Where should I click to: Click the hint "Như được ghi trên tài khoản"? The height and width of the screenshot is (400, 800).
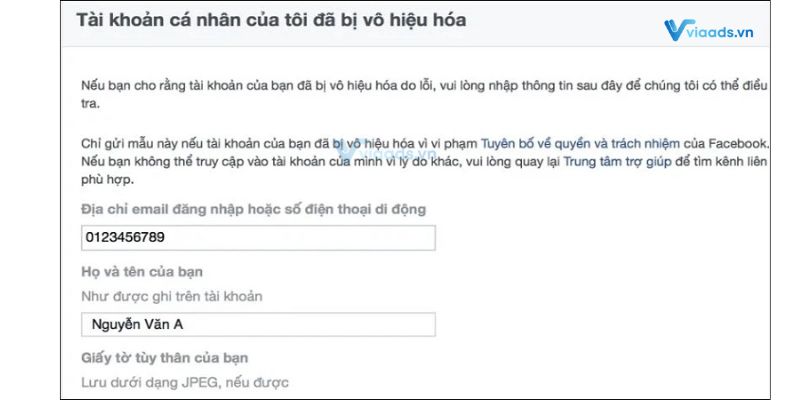[171, 295]
